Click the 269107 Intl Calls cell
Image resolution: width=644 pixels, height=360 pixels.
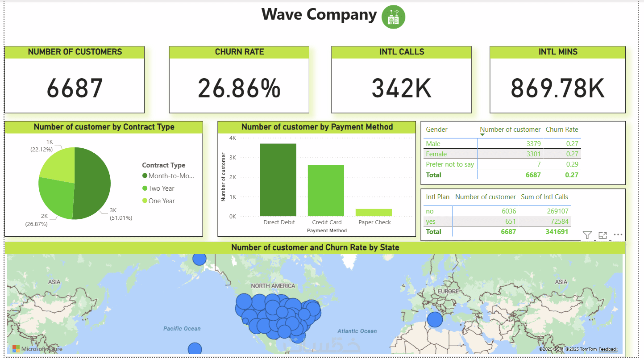557,211
